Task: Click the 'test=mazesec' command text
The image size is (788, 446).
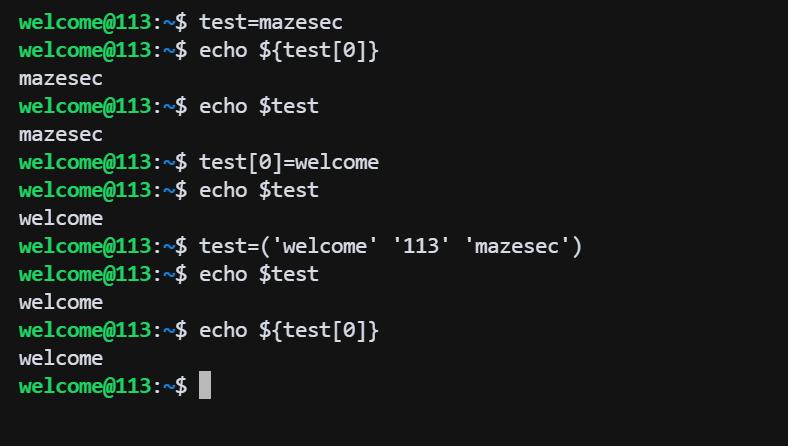Action: (271, 21)
